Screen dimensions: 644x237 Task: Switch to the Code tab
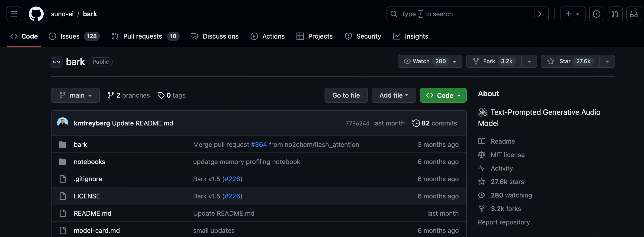point(24,36)
